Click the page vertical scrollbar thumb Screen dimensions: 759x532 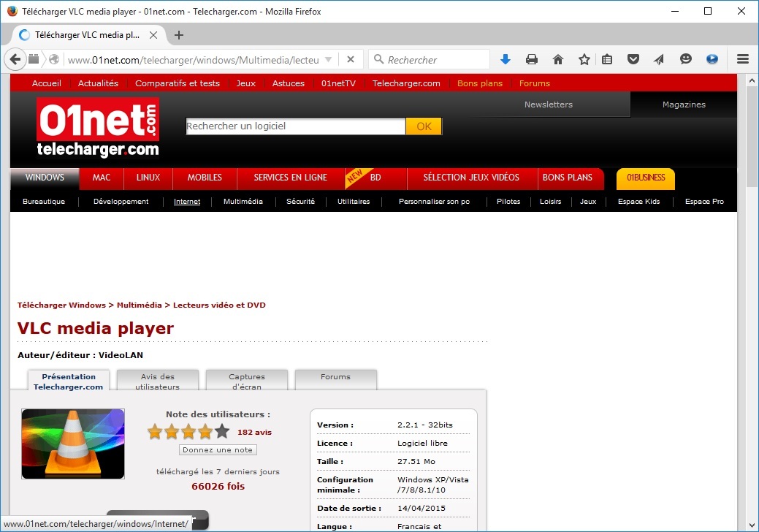pos(752,137)
